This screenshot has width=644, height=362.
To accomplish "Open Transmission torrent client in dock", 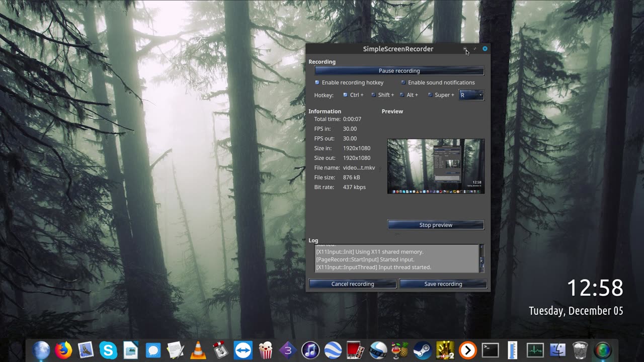I will [x=220, y=350].
